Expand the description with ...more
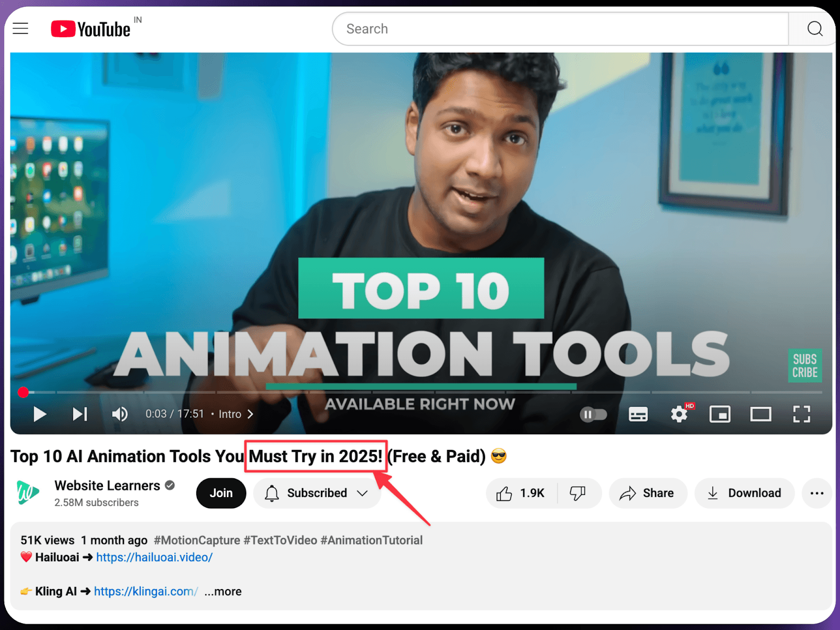This screenshot has height=630, width=840. coord(223,591)
